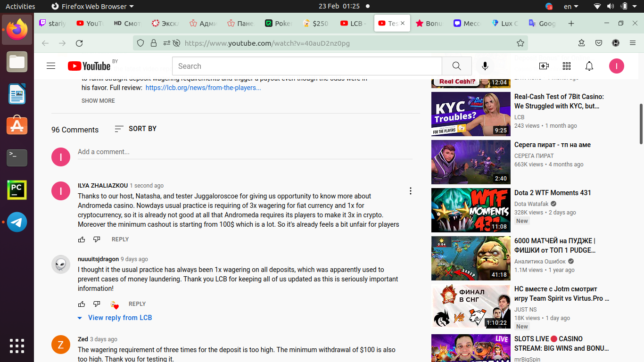Open the Firefox Web Browser app menu
The image size is (644, 362).
[x=92, y=7]
